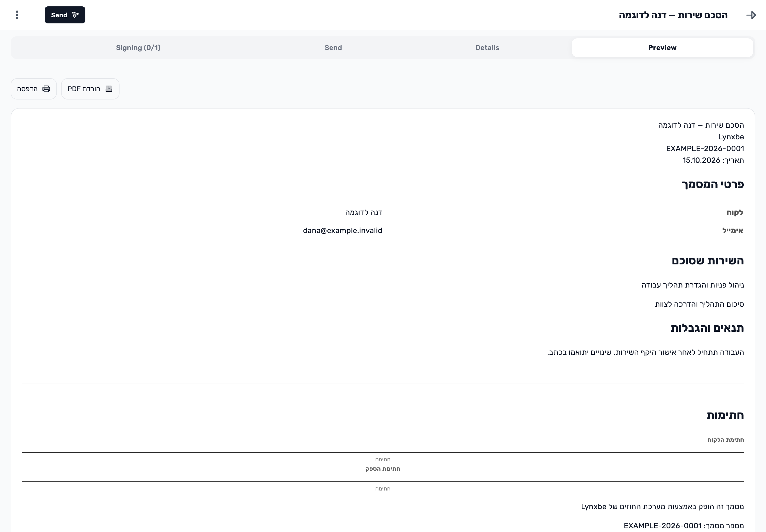Screen dimensions: 766x532
Task: Click the heading השירות שסוכם
Action: point(708,261)
